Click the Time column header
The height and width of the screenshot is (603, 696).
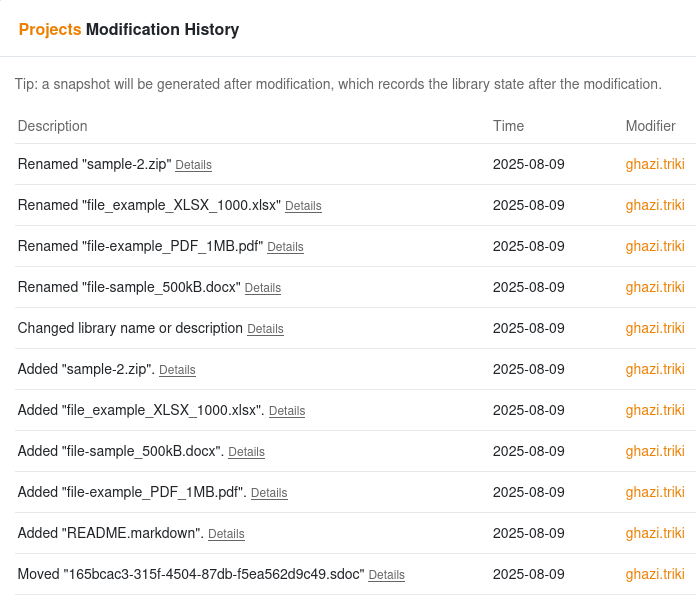click(508, 126)
